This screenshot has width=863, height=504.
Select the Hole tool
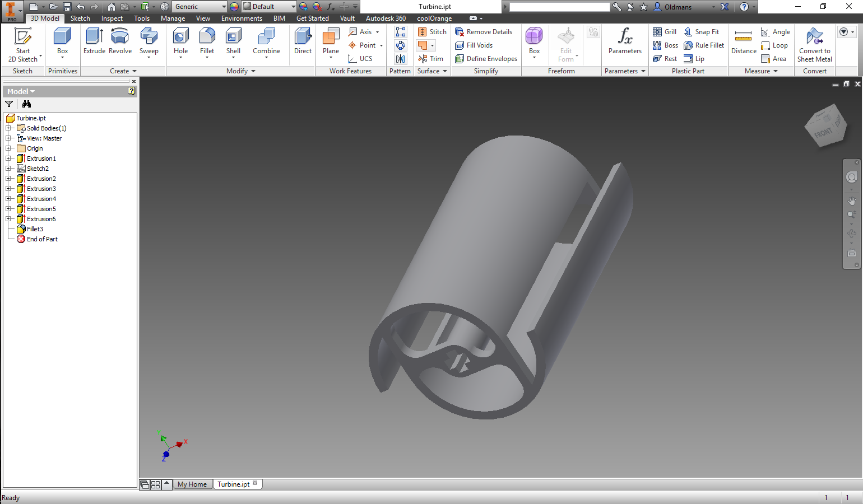pos(180,43)
